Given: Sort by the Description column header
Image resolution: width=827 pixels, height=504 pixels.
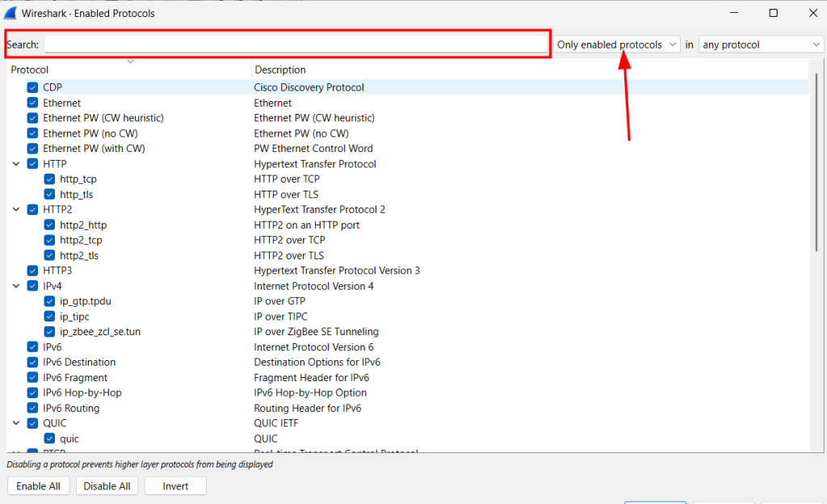Looking at the screenshot, I should [x=280, y=69].
